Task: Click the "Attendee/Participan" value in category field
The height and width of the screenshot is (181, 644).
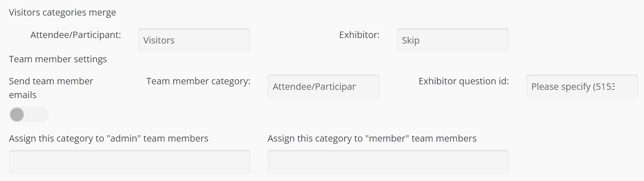Action: [x=314, y=87]
